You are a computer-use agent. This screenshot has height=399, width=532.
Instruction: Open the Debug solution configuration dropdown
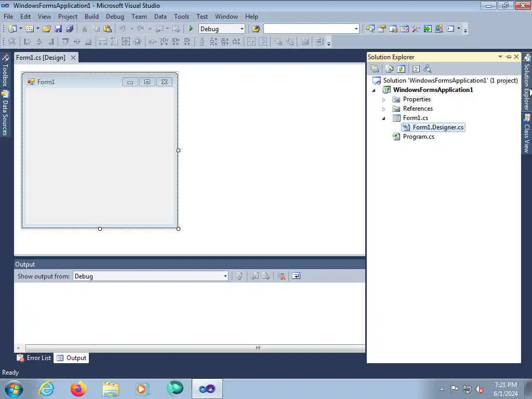[242, 29]
